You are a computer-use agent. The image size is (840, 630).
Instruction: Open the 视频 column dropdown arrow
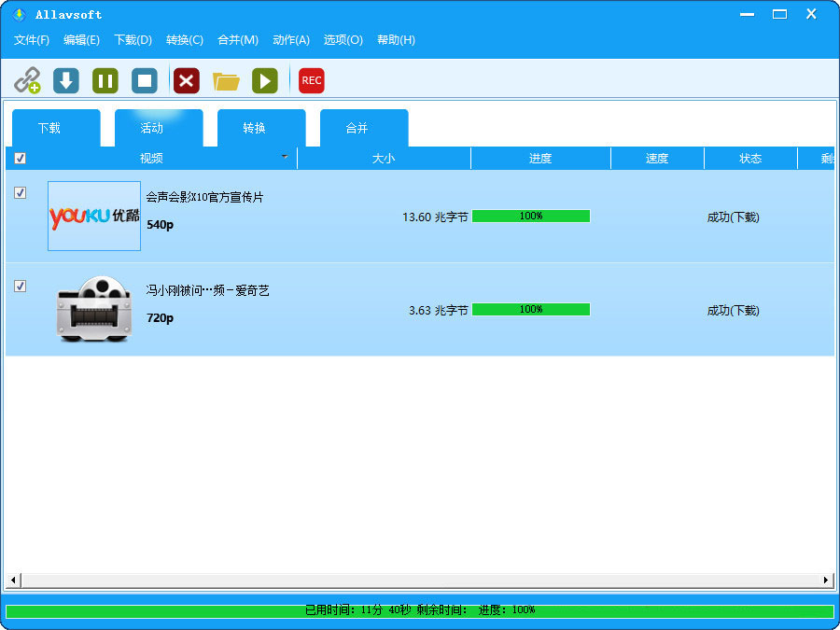pos(284,158)
